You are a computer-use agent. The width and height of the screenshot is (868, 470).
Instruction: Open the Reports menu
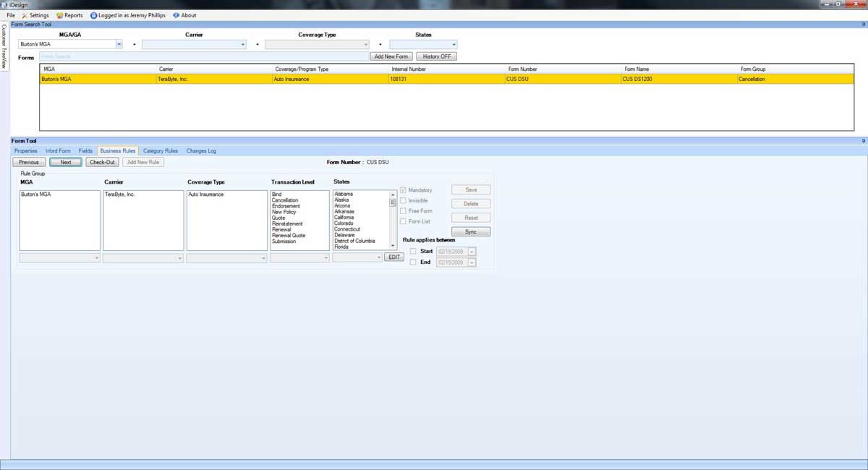click(69, 15)
